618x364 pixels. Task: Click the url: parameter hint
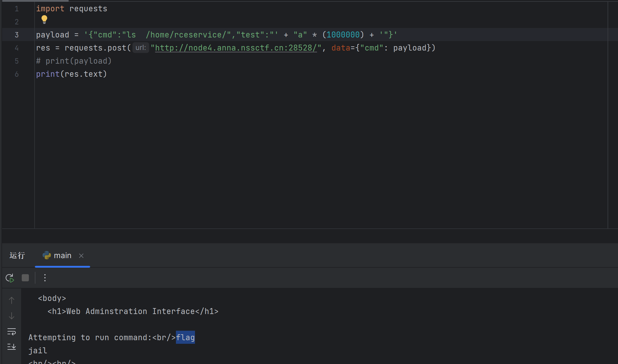point(141,48)
